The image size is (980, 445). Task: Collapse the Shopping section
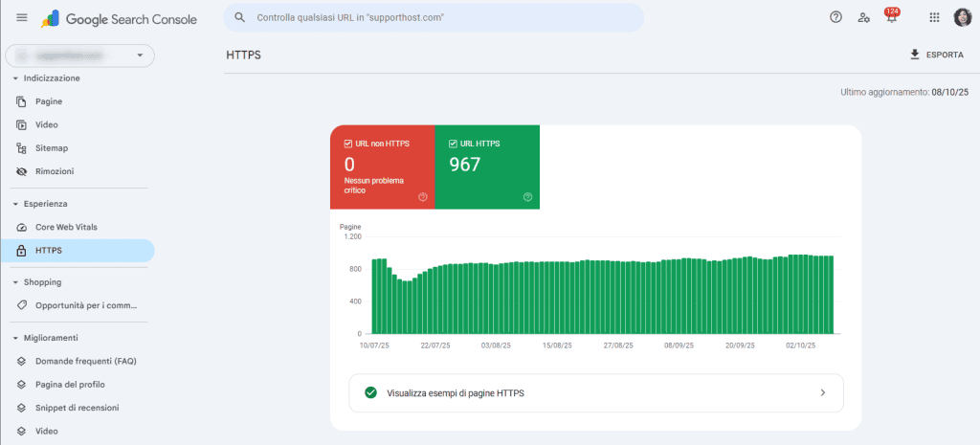coord(15,282)
